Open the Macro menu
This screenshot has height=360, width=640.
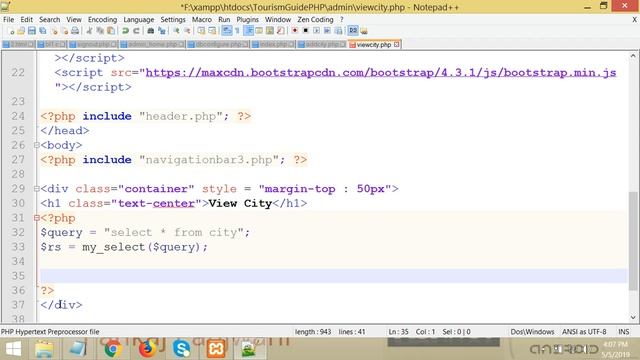(x=202, y=20)
